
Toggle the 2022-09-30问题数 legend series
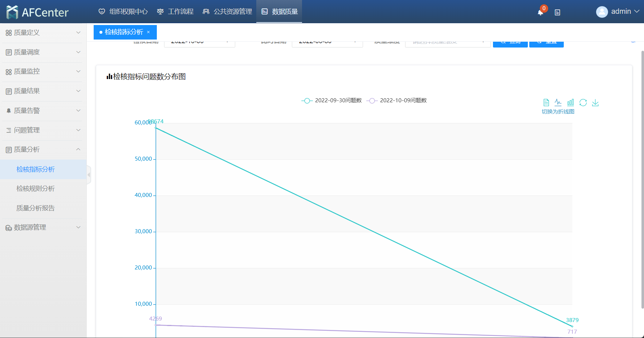331,100
